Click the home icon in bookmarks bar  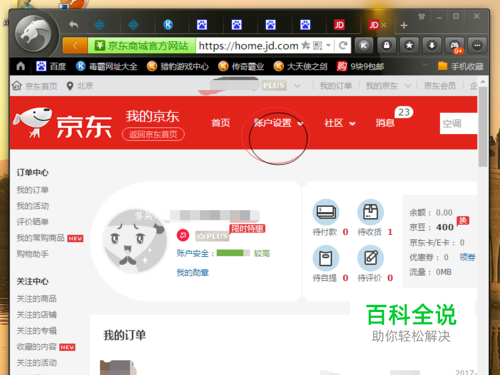click(21, 66)
